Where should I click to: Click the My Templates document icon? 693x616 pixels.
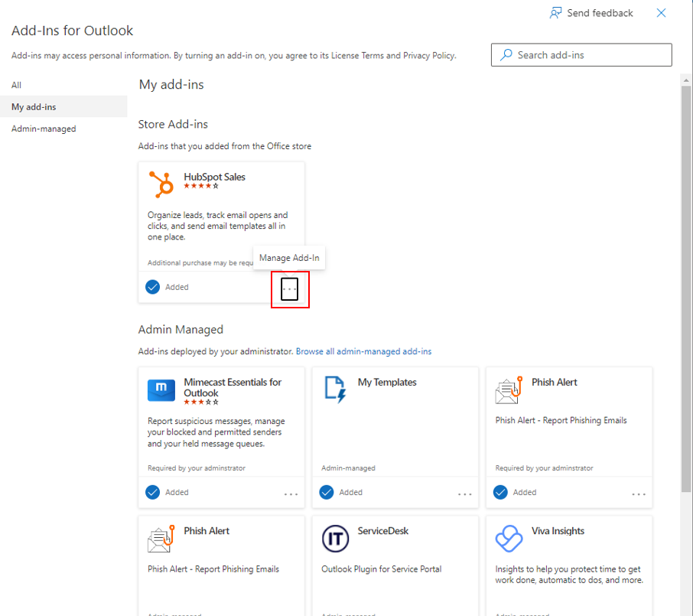[335, 389]
